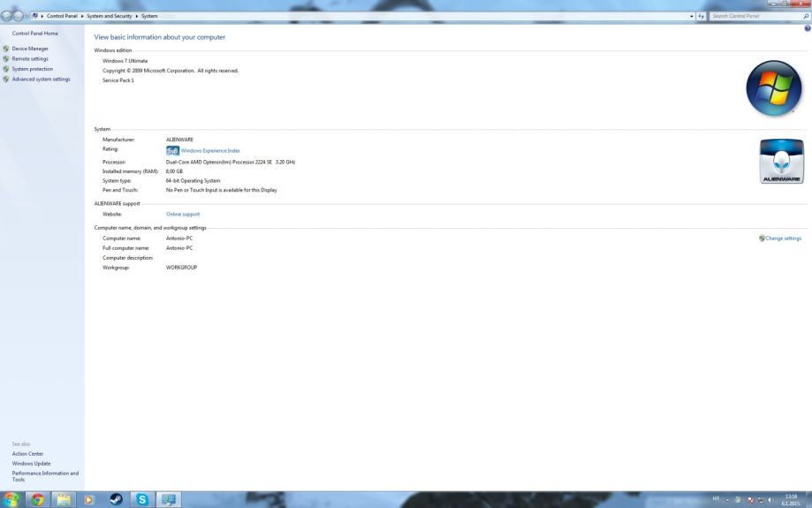Click the Forward navigation arrow button

(x=19, y=16)
